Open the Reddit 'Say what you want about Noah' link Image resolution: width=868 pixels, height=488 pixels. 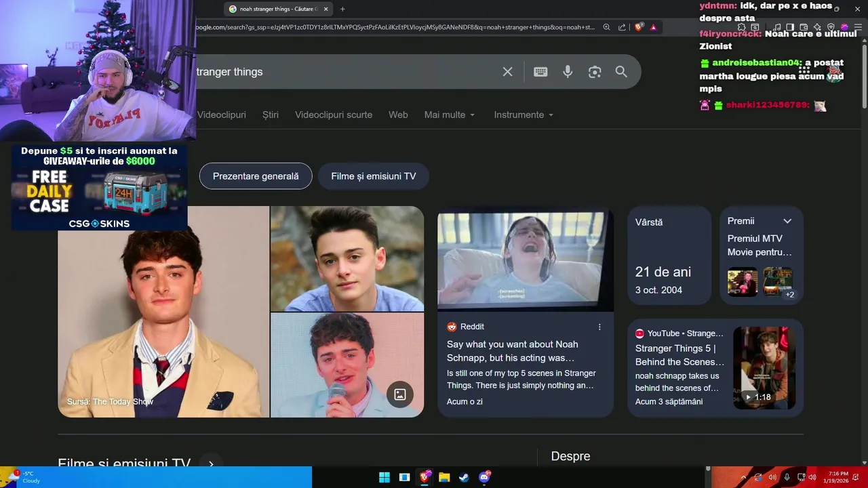click(x=513, y=351)
